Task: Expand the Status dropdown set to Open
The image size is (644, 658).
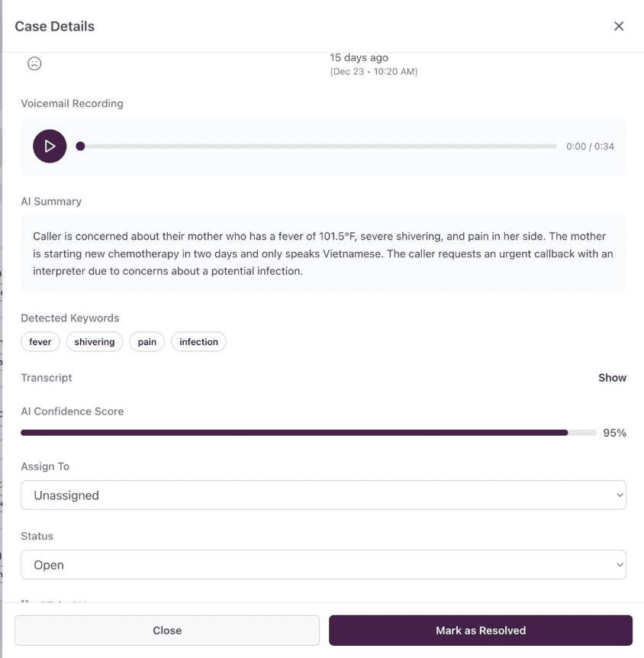Action: tap(324, 565)
